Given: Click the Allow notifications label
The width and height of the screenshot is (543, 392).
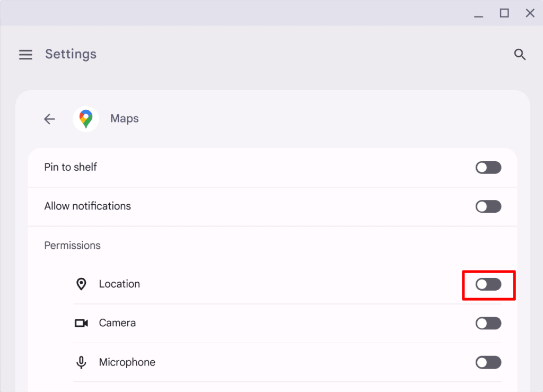Looking at the screenshot, I should click(87, 206).
